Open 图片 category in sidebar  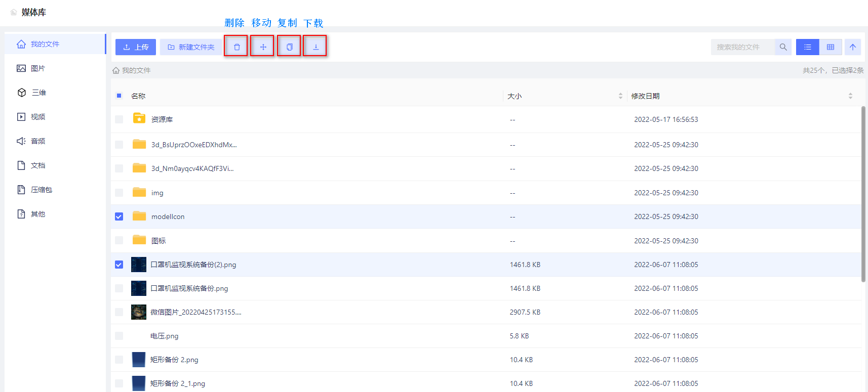pyautogui.click(x=55, y=68)
